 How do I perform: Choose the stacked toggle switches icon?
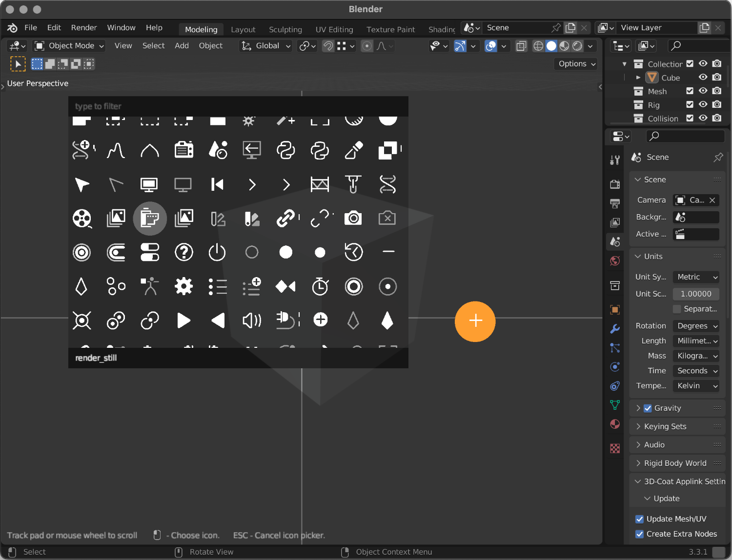click(150, 252)
